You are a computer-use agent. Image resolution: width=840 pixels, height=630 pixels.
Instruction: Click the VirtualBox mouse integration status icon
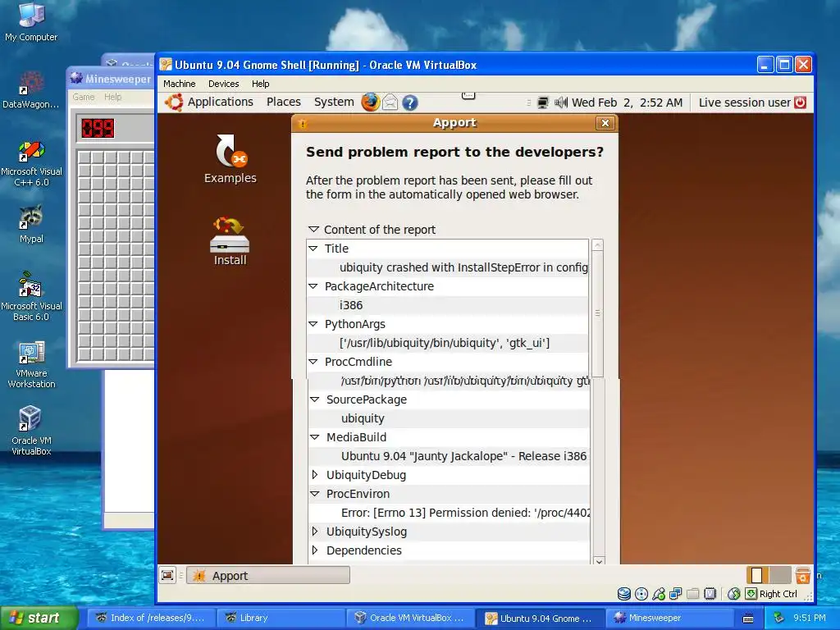(734, 594)
